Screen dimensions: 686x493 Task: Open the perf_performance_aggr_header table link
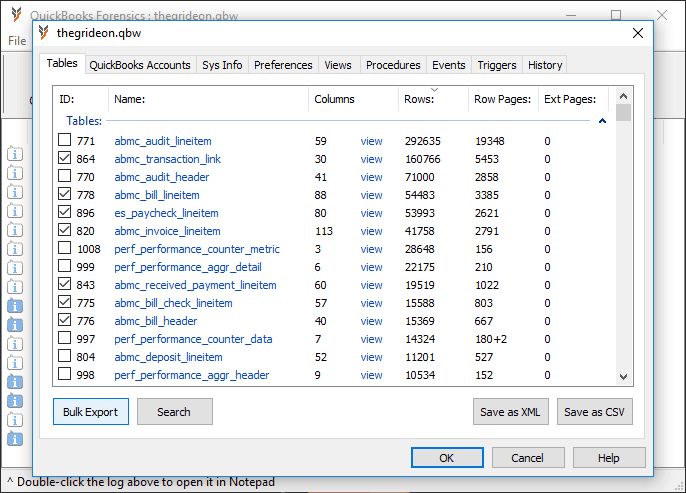(x=192, y=375)
